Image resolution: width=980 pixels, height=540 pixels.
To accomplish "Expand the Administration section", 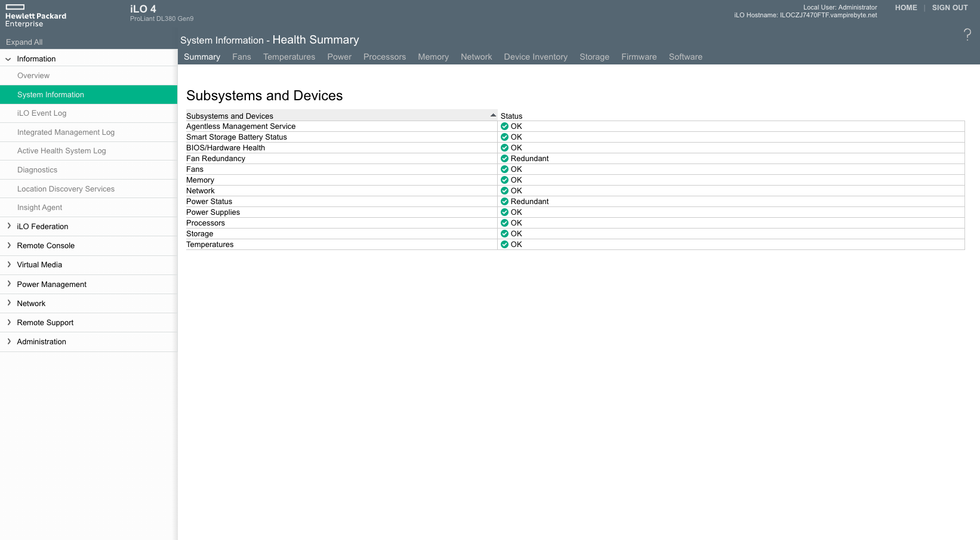I will pos(9,341).
